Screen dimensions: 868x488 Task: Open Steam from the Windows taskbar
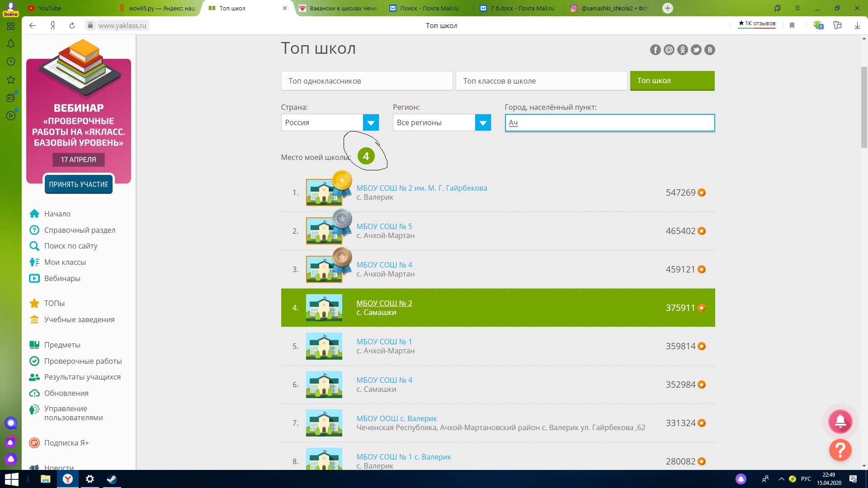coord(112,479)
